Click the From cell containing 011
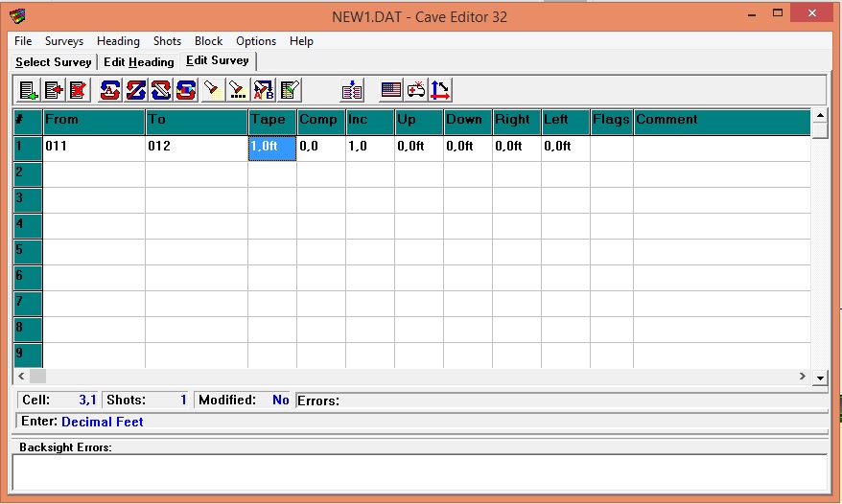 [94, 148]
